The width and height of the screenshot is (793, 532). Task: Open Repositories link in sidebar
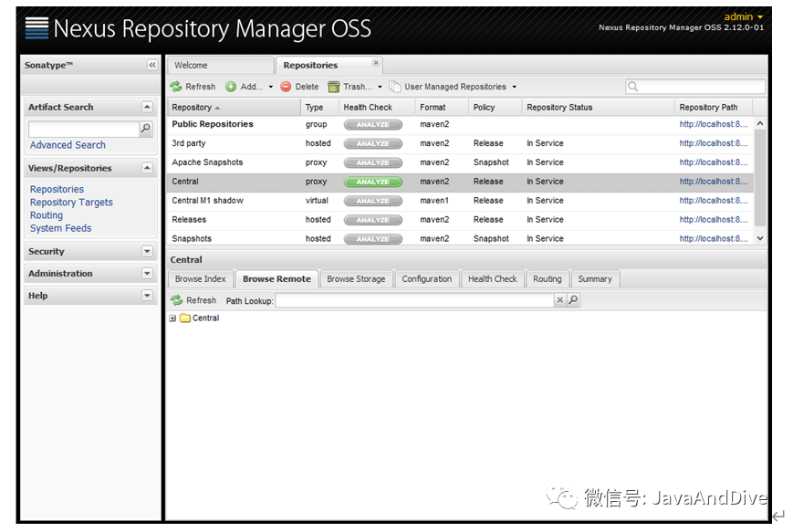pos(57,189)
